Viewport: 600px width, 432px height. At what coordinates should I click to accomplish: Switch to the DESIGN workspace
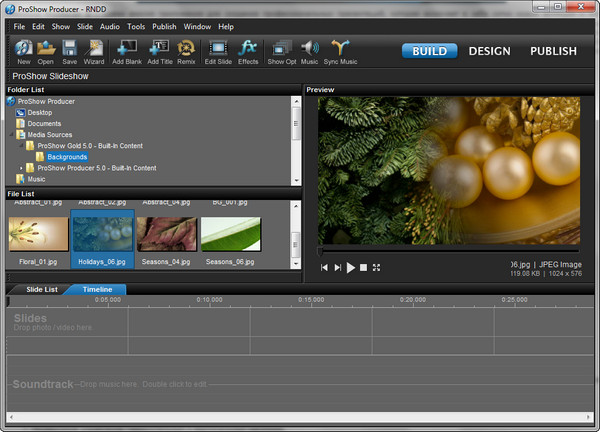point(489,51)
